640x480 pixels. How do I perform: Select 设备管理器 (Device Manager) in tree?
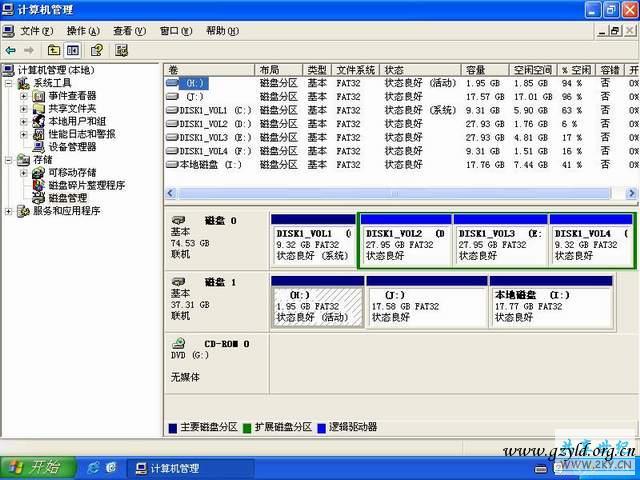72,147
